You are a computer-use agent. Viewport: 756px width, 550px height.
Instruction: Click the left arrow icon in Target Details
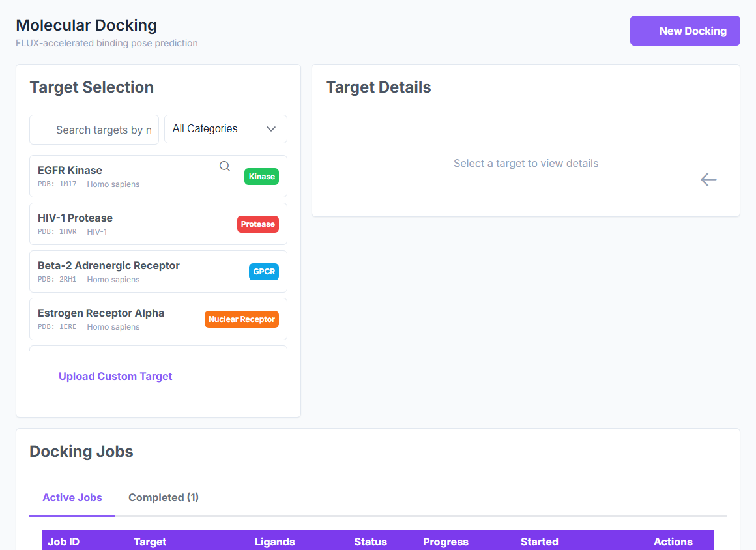coord(708,180)
